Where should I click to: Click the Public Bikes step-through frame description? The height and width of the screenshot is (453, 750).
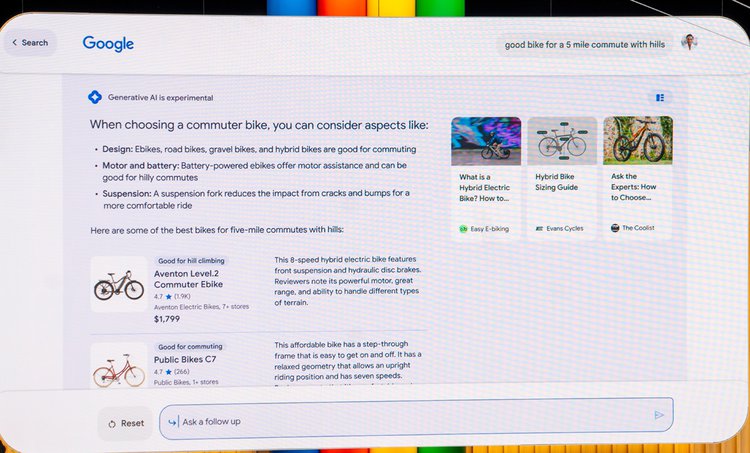[348, 360]
